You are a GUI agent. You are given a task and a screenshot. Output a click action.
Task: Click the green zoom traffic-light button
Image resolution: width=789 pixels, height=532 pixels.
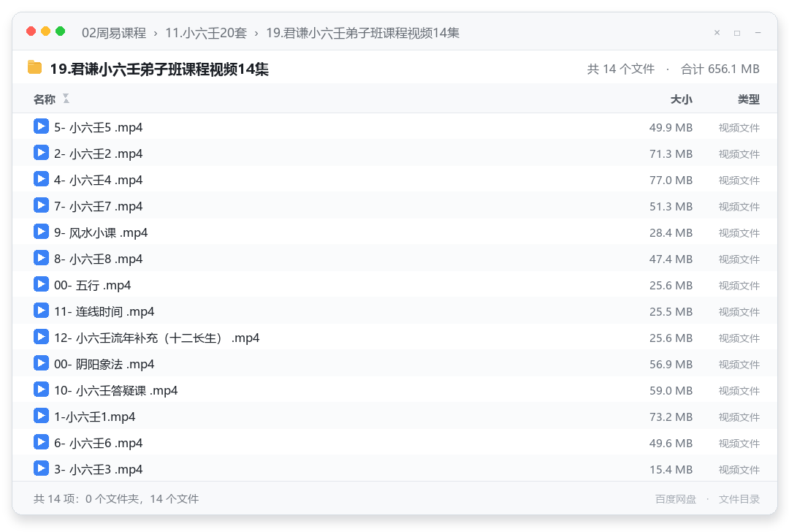pos(61,31)
